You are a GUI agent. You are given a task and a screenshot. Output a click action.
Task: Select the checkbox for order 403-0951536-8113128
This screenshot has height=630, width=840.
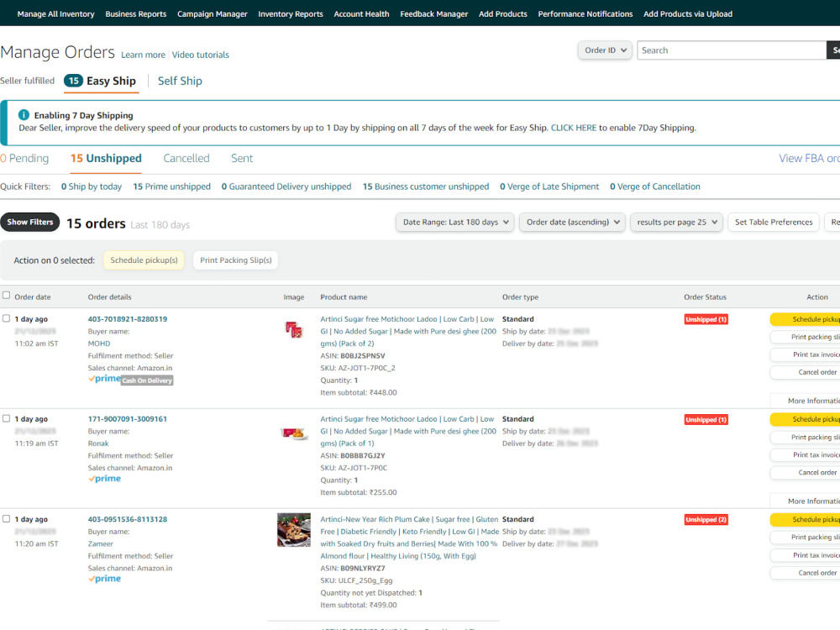tap(7, 518)
